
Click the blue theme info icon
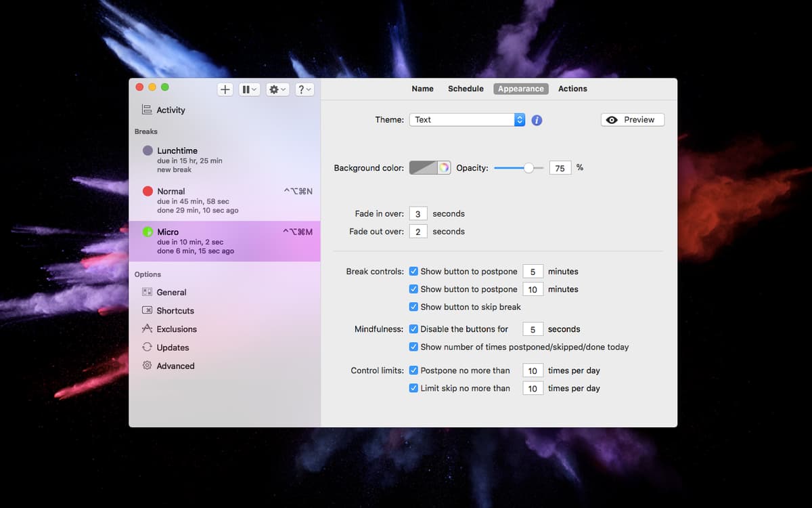click(537, 120)
